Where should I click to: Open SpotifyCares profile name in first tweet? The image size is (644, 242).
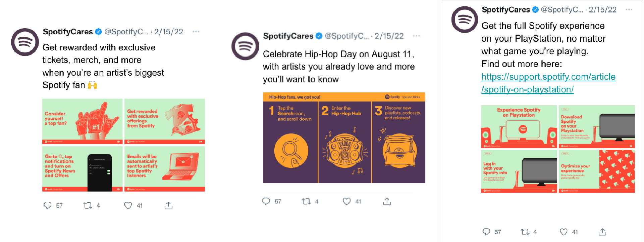pos(68,32)
